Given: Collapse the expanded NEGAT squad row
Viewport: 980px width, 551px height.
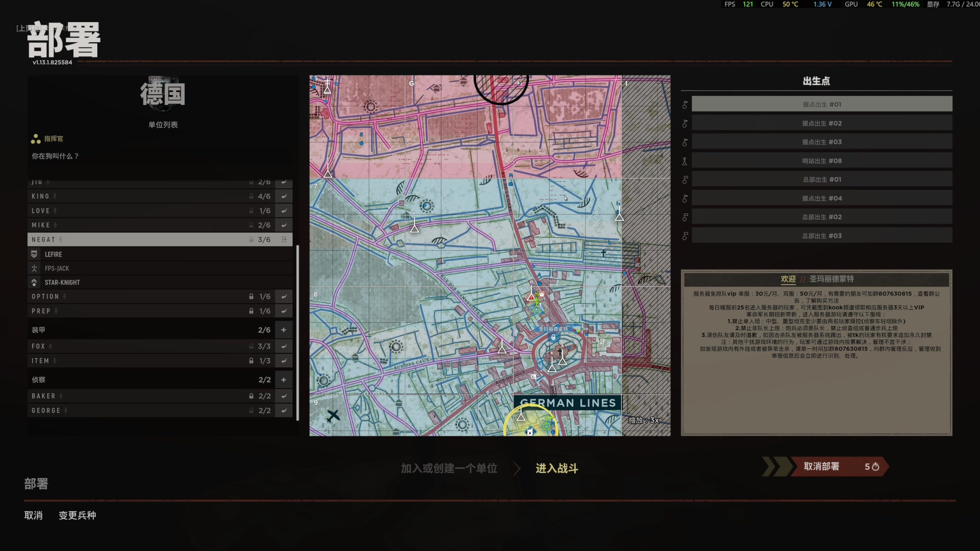Looking at the screenshot, I should coord(152,240).
